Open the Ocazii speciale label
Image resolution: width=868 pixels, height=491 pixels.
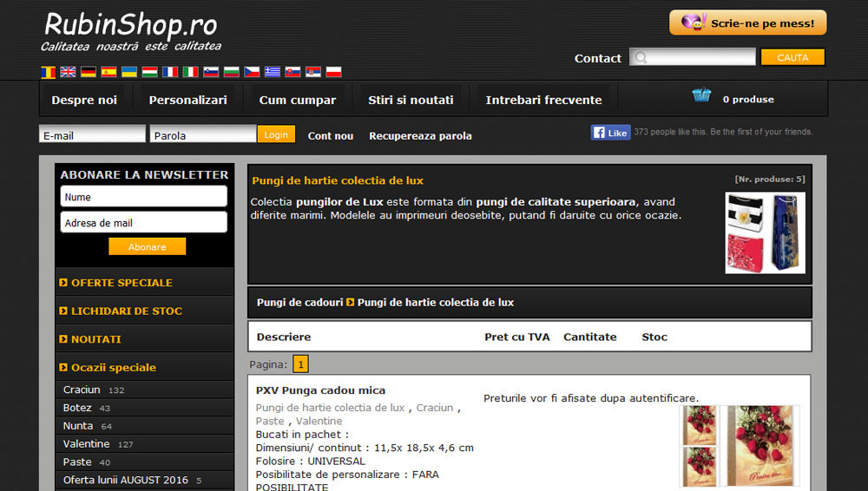point(114,368)
